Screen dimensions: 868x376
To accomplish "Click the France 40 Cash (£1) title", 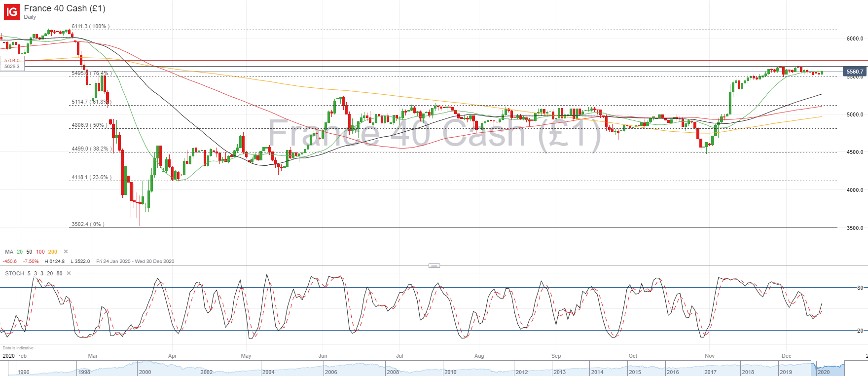I will (65, 8).
